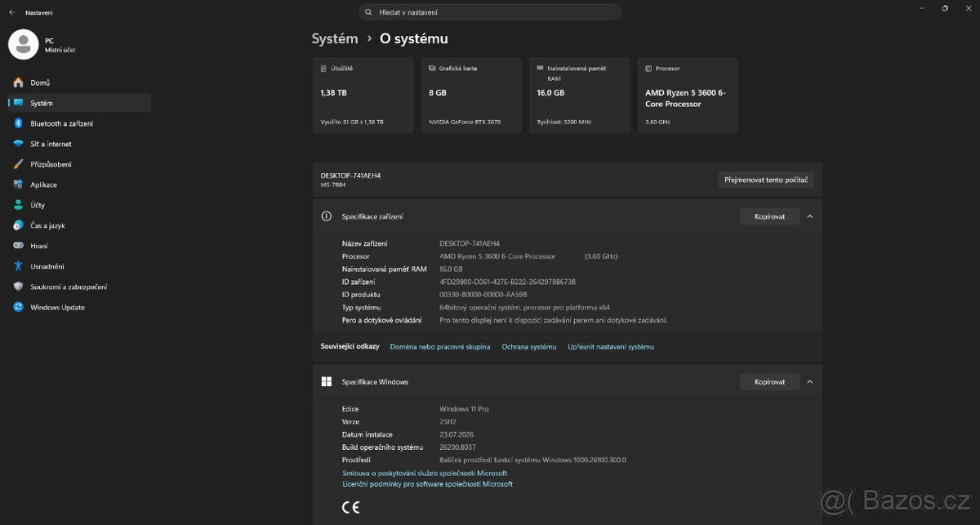Select product ID 00330-80000-00000-AA598
Viewport: 980px width, 525px height.
483,294
